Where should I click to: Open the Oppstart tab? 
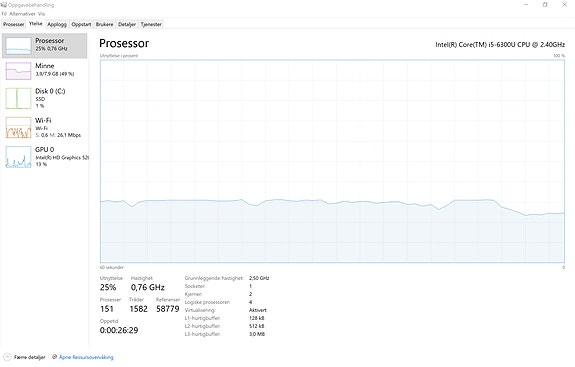click(x=81, y=25)
